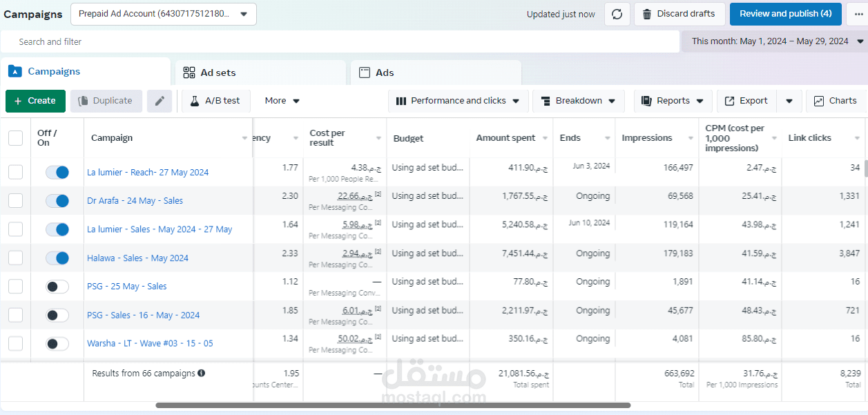This screenshot has width=868, height=415.
Task: Click the Jun 10, 2024 end date
Action: 589,223
